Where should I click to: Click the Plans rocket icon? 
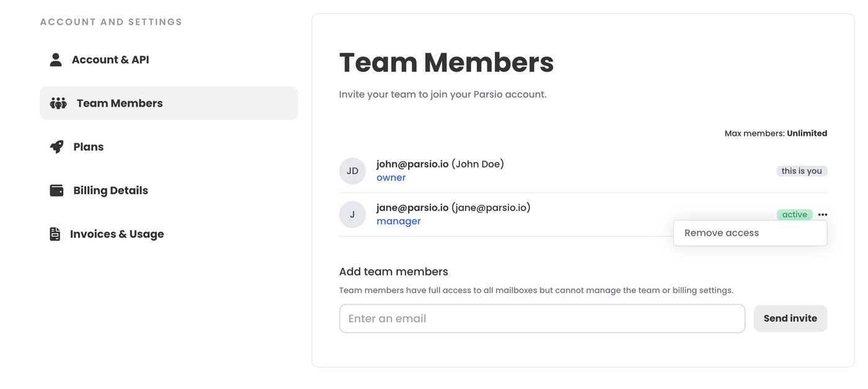56,147
